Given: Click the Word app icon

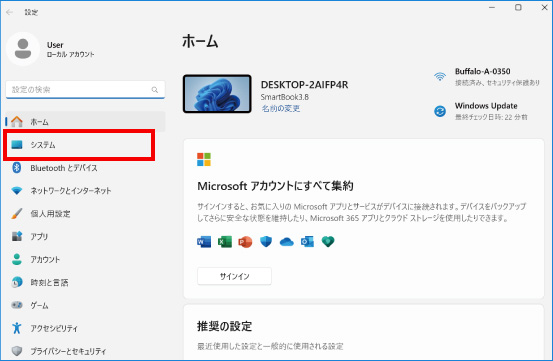Looking at the screenshot, I should [204, 242].
